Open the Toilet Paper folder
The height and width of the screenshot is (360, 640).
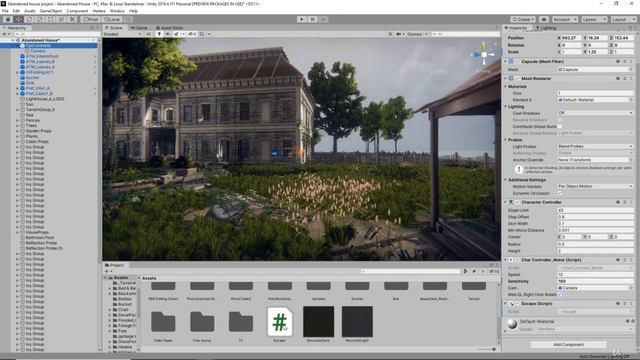click(163, 322)
